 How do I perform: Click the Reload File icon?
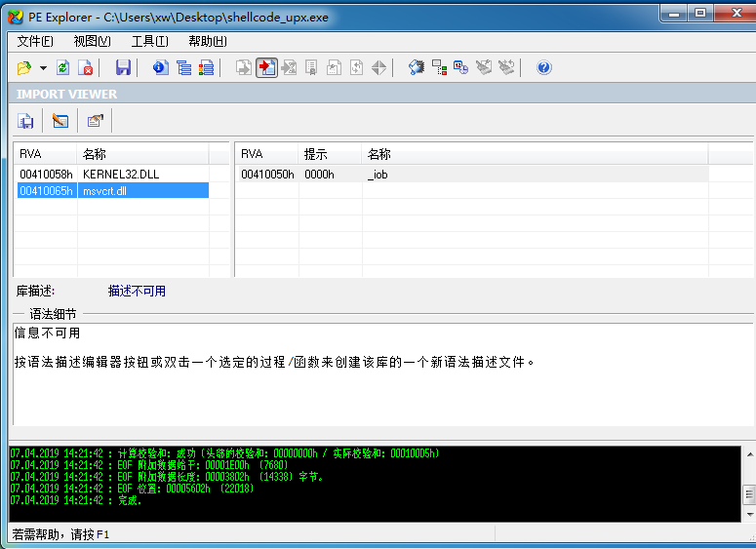point(62,68)
